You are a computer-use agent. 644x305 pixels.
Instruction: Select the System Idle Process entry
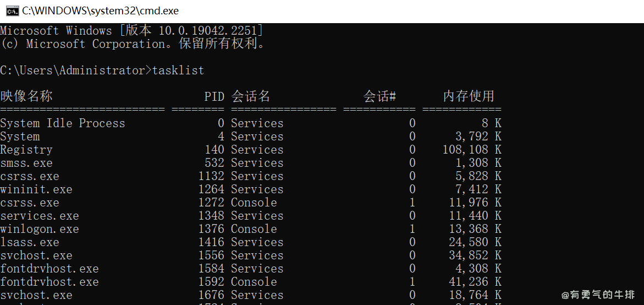(x=63, y=123)
